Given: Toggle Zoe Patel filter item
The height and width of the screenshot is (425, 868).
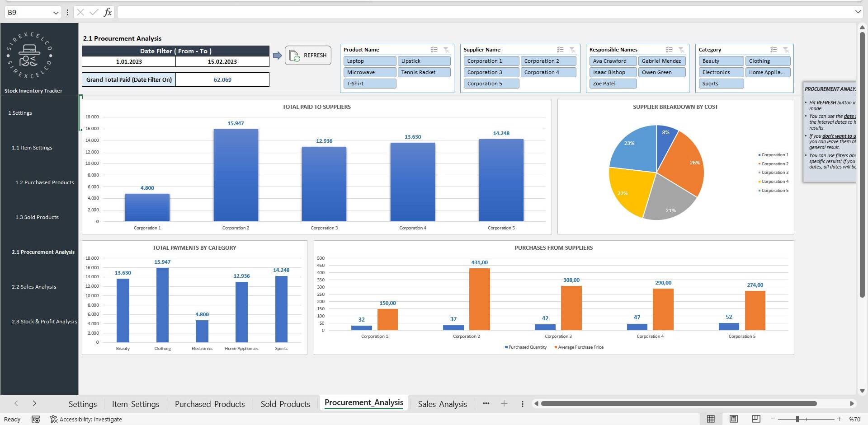Looking at the screenshot, I should (x=613, y=84).
